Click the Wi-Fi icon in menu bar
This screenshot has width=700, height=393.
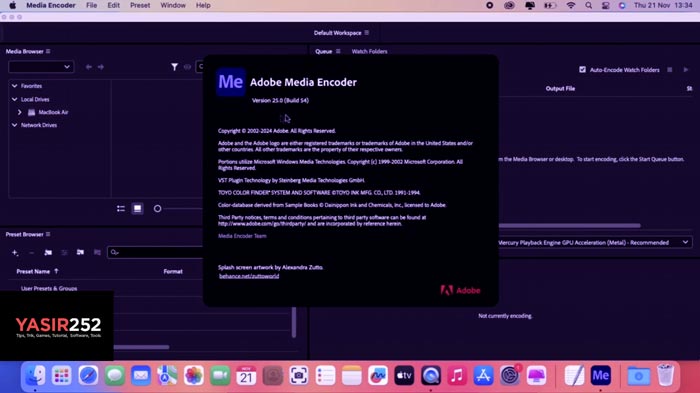(571, 5)
